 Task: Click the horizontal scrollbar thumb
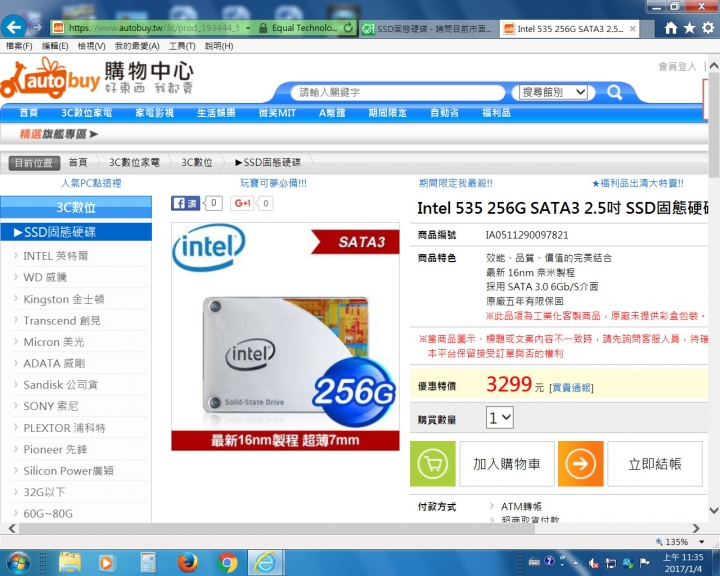click(277, 528)
